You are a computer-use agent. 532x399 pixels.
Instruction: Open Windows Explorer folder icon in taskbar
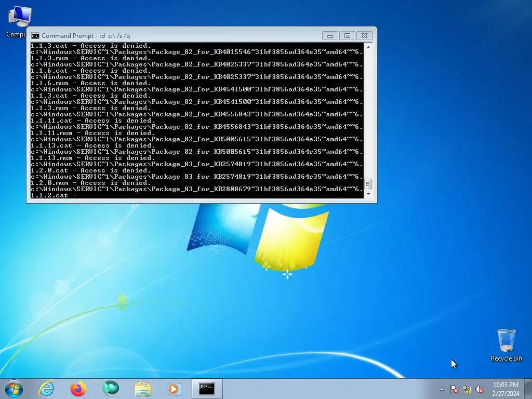[x=143, y=389]
